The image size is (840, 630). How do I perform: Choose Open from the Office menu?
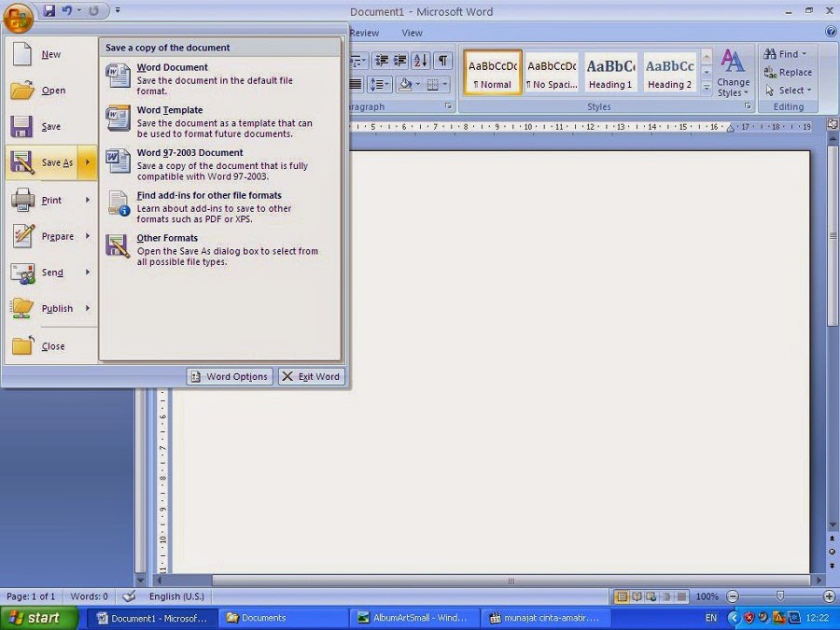pyautogui.click(x=51, y=90)
